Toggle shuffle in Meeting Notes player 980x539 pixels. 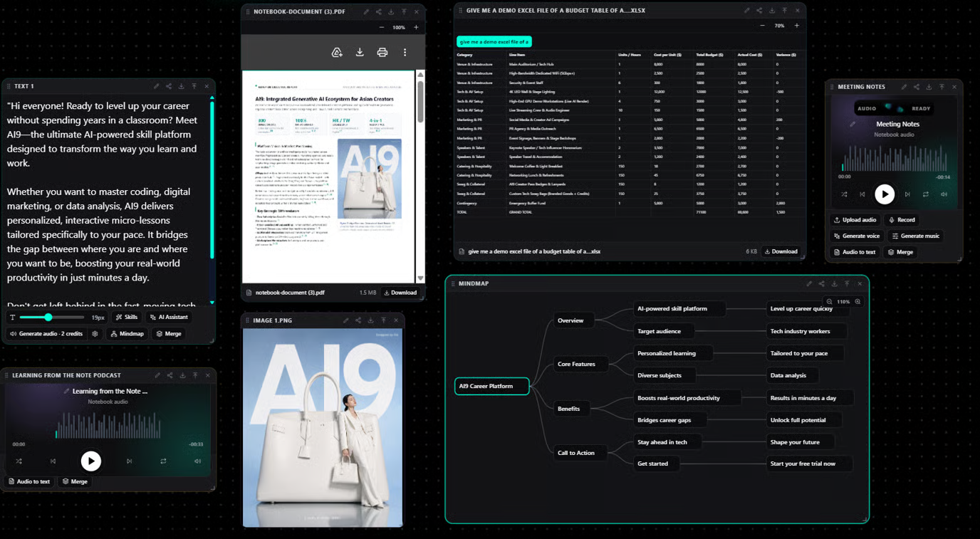click(x=844, y=194)
